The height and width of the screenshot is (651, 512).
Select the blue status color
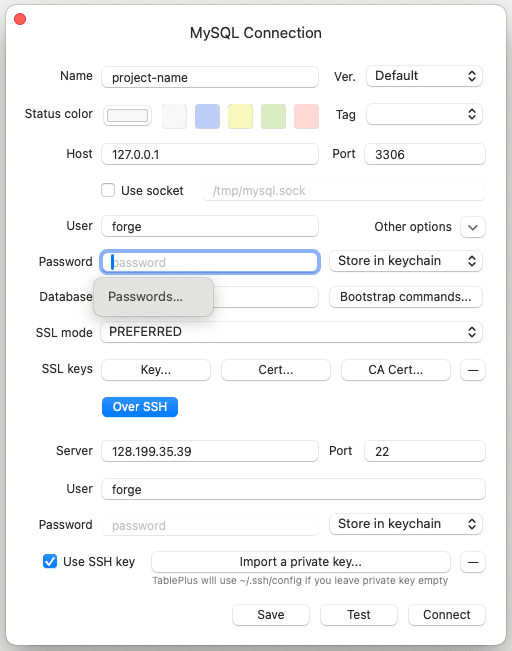[207, 116]
